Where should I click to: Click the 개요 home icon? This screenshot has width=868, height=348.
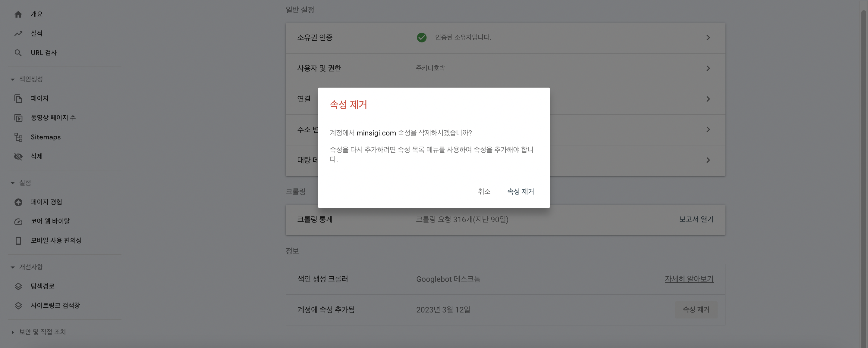18,14
